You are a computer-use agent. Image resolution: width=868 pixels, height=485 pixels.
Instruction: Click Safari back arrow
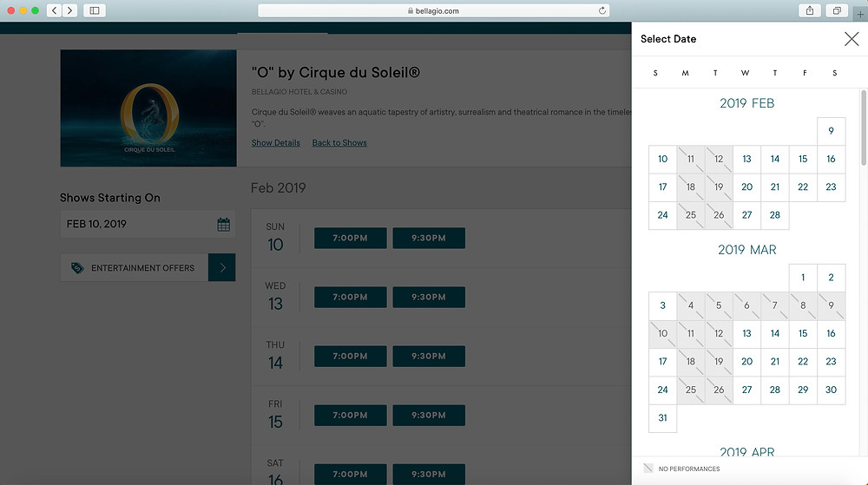pyautogui.click(x=54, y=10)
